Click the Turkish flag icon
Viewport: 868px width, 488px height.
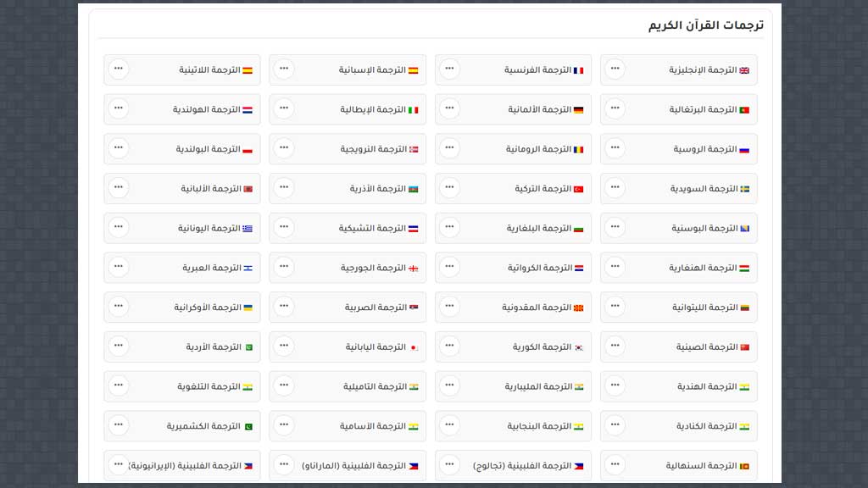(x=578, y=189)
